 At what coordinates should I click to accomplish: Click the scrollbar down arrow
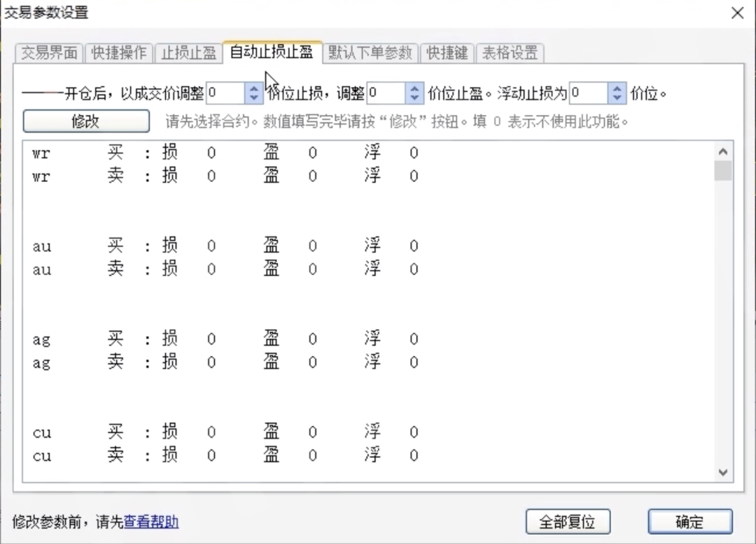pyautogui.click(x=723, y=473)
